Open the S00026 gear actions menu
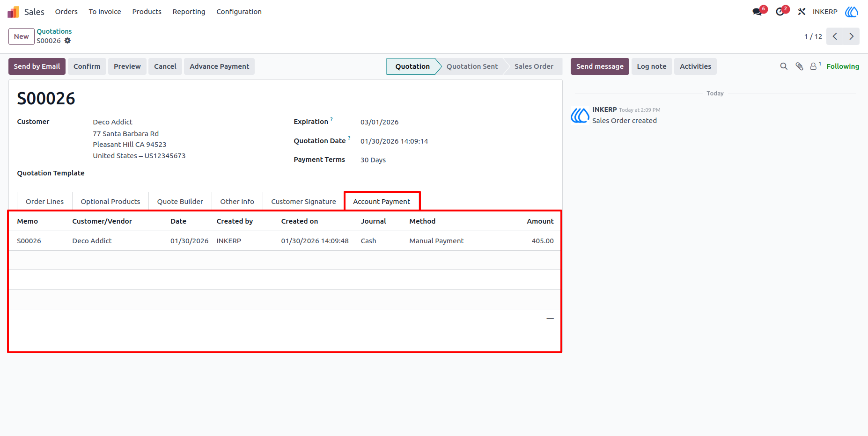This screenshot has width=868, height=436. (x=67, y=41)
